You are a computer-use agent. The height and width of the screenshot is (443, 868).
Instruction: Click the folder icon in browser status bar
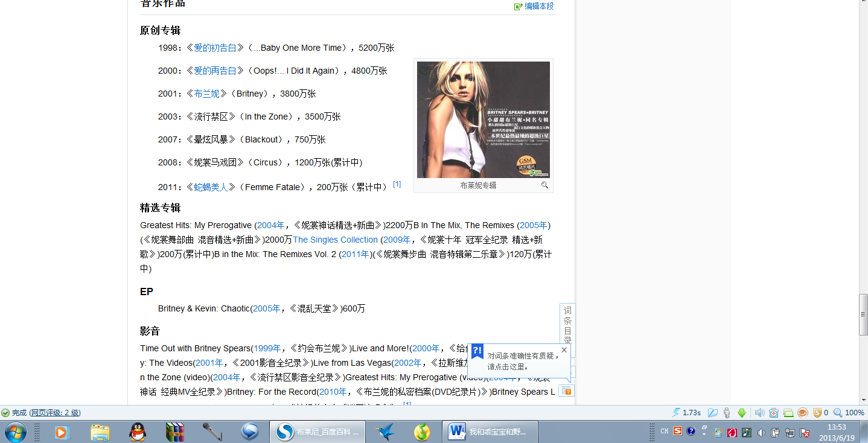(x=713, y=413)
